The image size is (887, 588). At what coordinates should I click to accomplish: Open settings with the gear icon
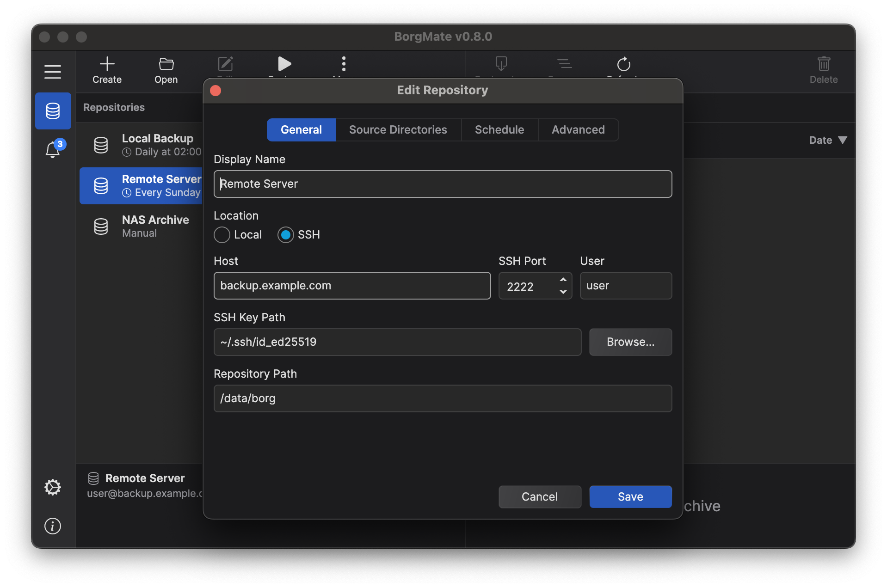(x=52, y=487)
